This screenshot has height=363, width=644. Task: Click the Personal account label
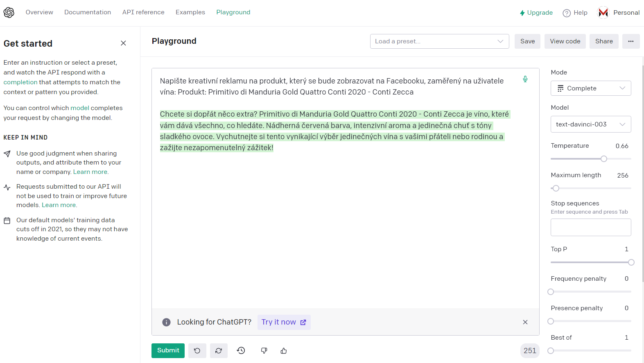[x=626, y=13]
